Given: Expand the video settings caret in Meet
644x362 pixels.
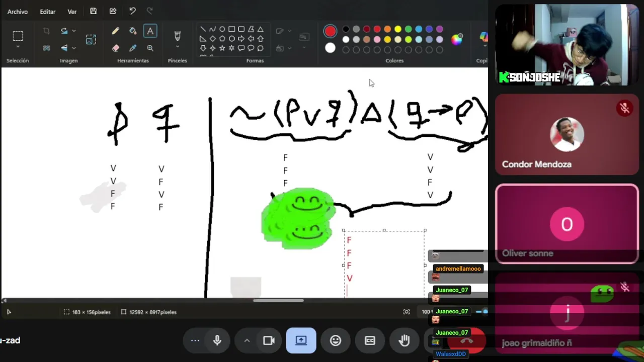Looking at the screenshot, I should point(247,340).
